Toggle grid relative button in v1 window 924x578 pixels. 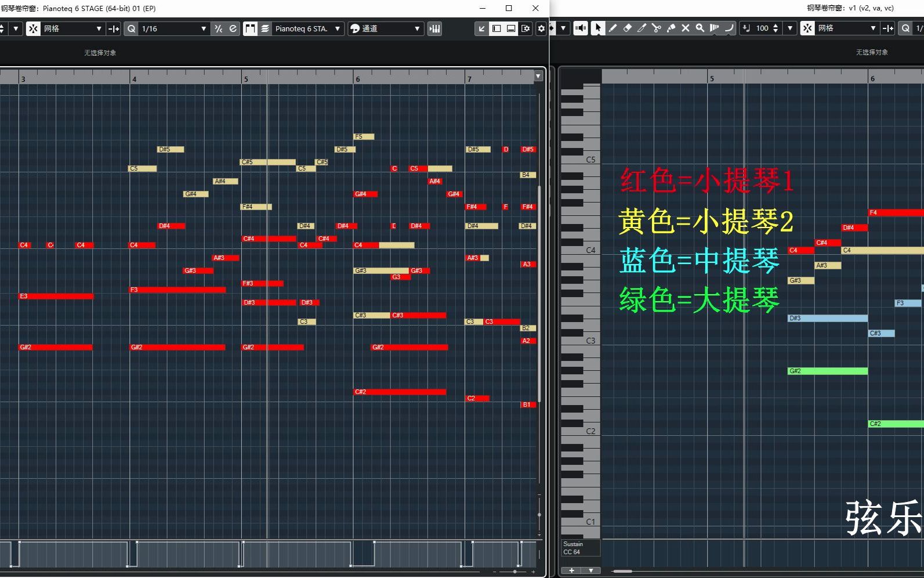pos(888,28)
